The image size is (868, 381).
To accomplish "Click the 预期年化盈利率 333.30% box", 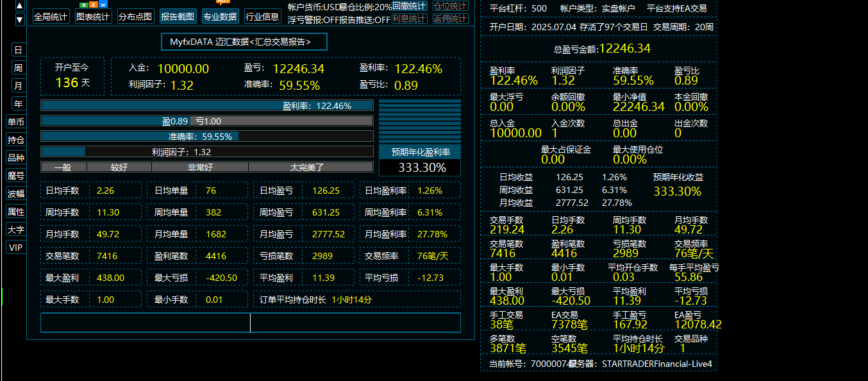I will (x=420, y=160).
